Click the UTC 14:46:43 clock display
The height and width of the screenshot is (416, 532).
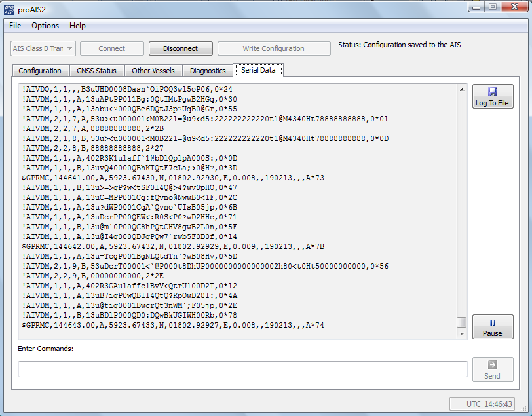coord(482,404)
